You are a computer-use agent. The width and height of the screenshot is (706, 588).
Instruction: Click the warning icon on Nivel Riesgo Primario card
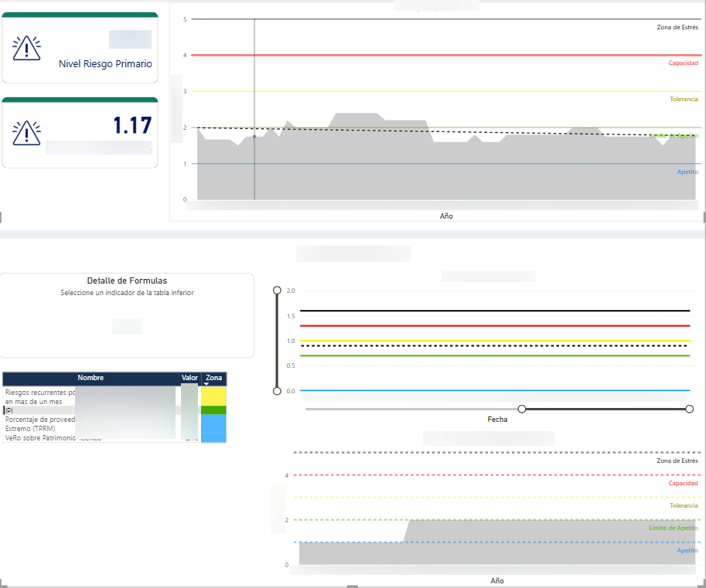click(27, 48)
